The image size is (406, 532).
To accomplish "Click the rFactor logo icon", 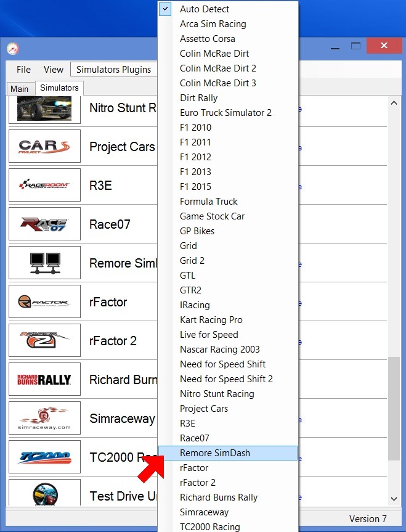I will [44, 301].
